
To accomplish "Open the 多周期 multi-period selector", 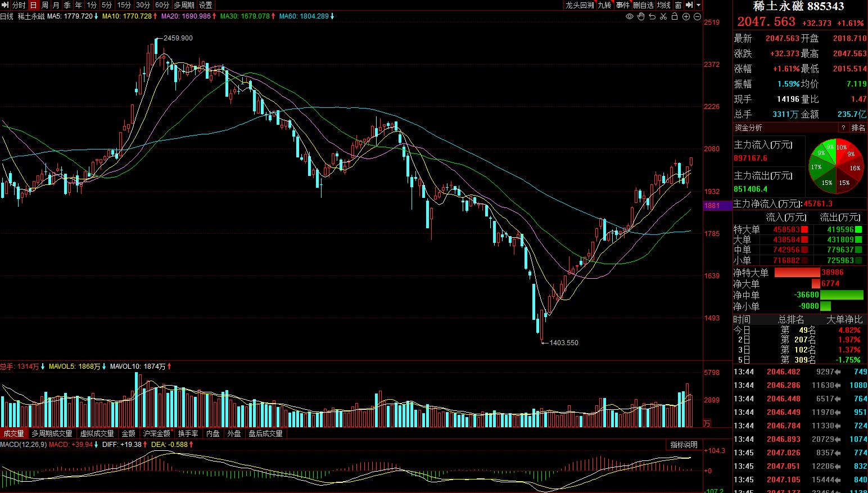I will [184, 5].
